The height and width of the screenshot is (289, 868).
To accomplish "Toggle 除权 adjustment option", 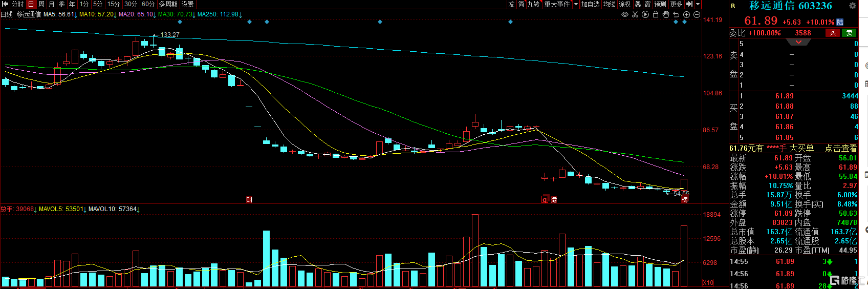I will (x=624, y=4).
